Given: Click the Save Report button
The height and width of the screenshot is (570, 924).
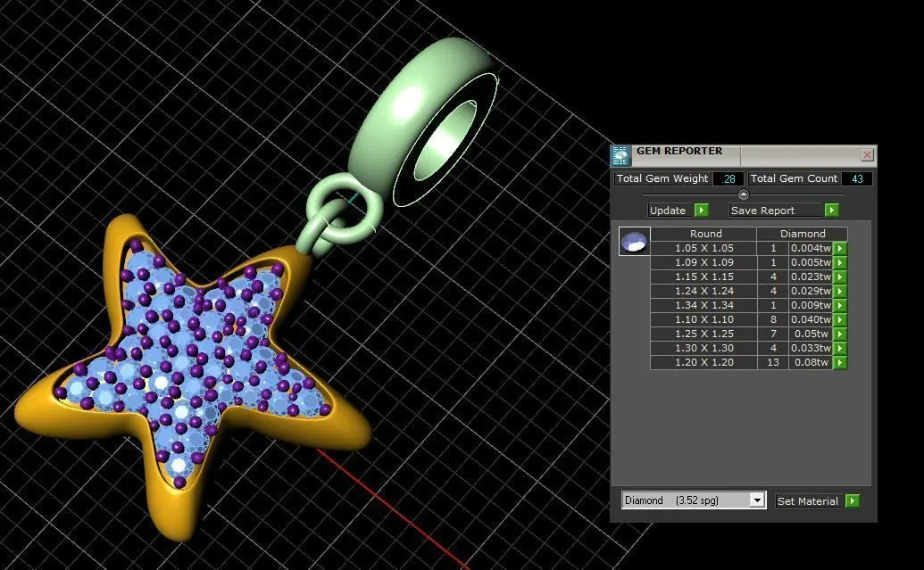Looking at the screenshot, I should click(x=776, y=211).
